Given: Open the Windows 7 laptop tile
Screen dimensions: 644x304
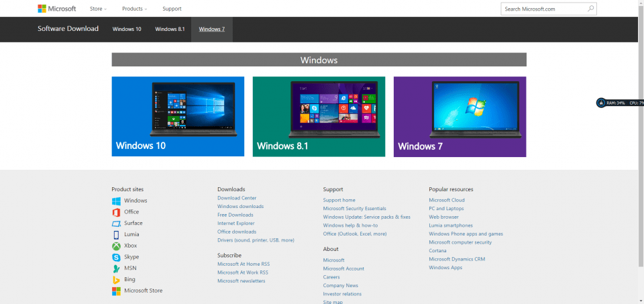Looking at the screenshot, I should click(x=460, y=116).
